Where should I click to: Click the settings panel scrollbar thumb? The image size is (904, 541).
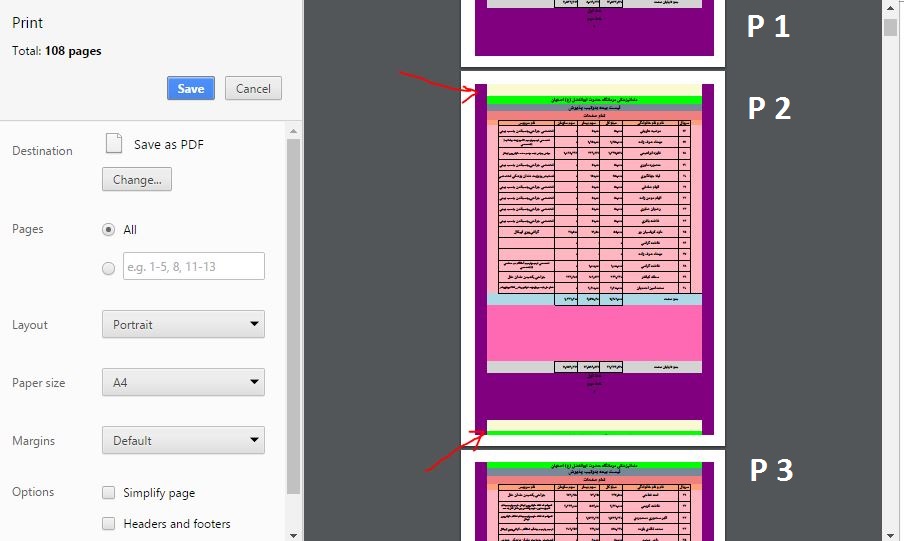[293, 316]
